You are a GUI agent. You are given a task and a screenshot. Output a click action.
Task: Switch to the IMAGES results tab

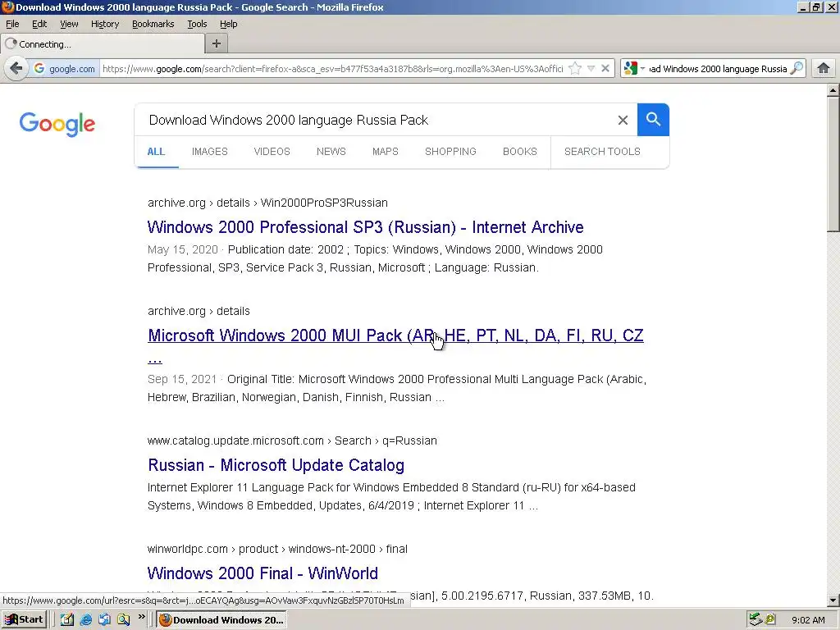[209, 152]
